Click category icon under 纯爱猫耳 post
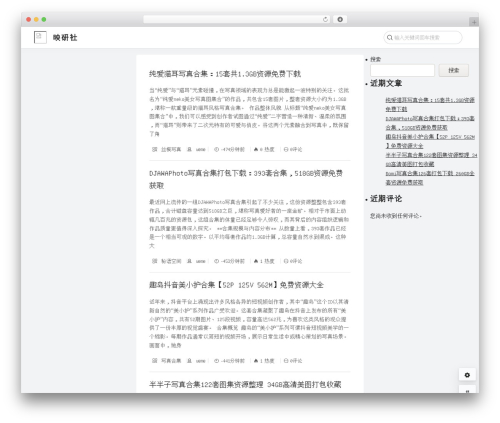 point(154,149)
